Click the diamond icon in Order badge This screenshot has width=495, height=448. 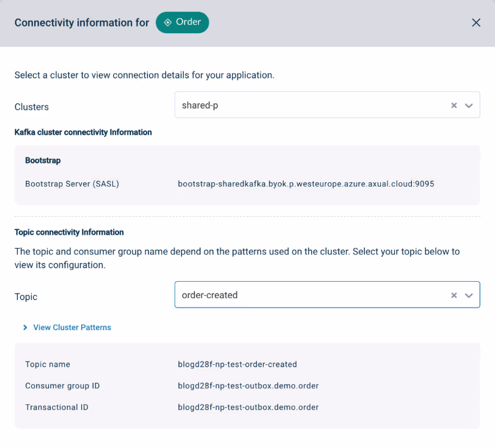click(168, 22)
